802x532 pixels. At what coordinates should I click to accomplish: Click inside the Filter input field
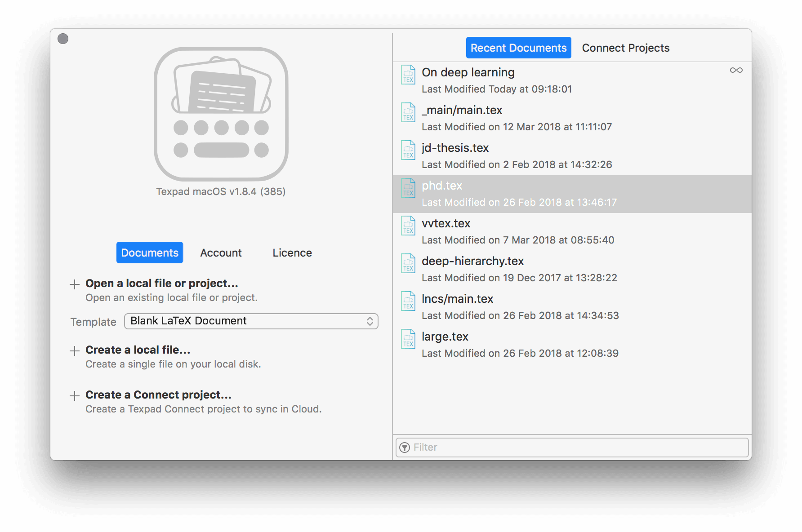[572, 448]
